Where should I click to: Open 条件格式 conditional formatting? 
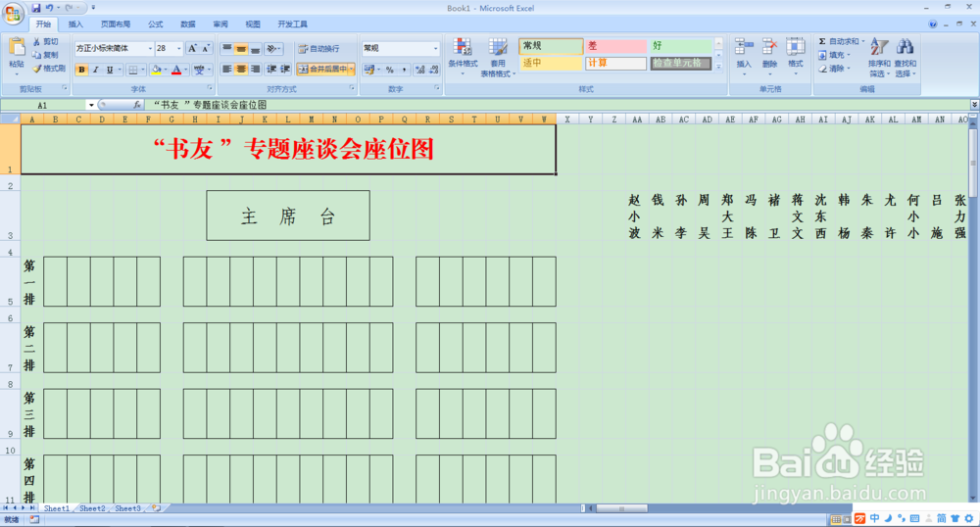point(463,56)
